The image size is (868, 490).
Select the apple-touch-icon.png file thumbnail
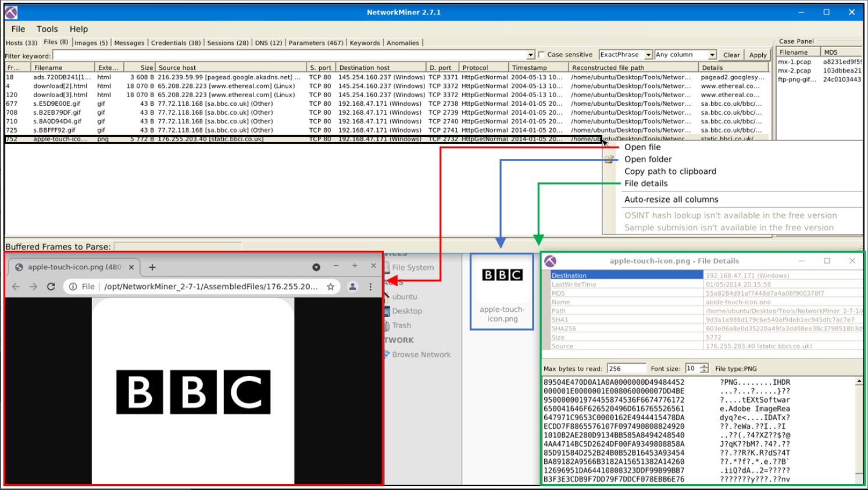tap(502, 293)
